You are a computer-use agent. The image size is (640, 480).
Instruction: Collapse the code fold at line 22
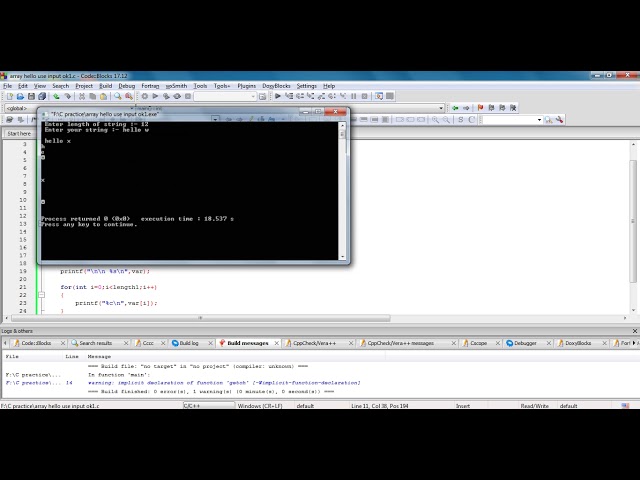(x=42, y=295)
